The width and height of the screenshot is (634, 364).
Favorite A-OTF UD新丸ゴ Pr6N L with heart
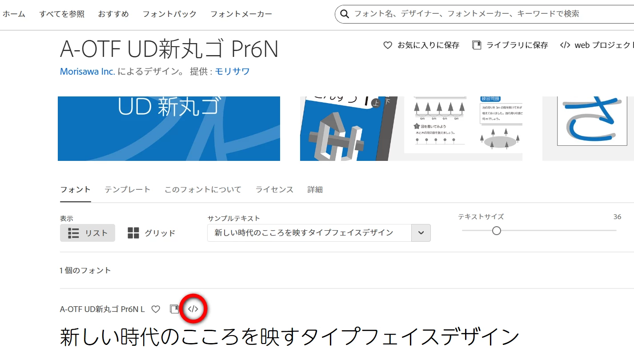tap(156, 309)
